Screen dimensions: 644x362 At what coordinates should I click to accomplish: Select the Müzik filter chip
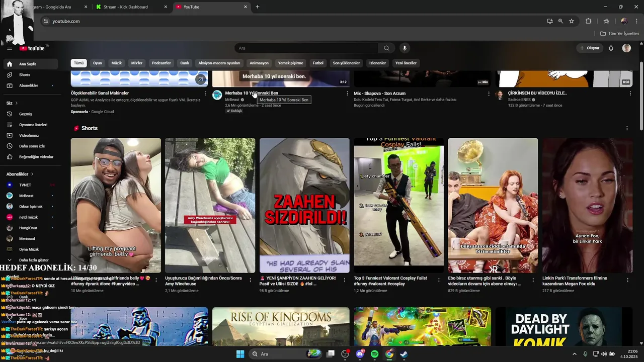[x=117, y=63]
